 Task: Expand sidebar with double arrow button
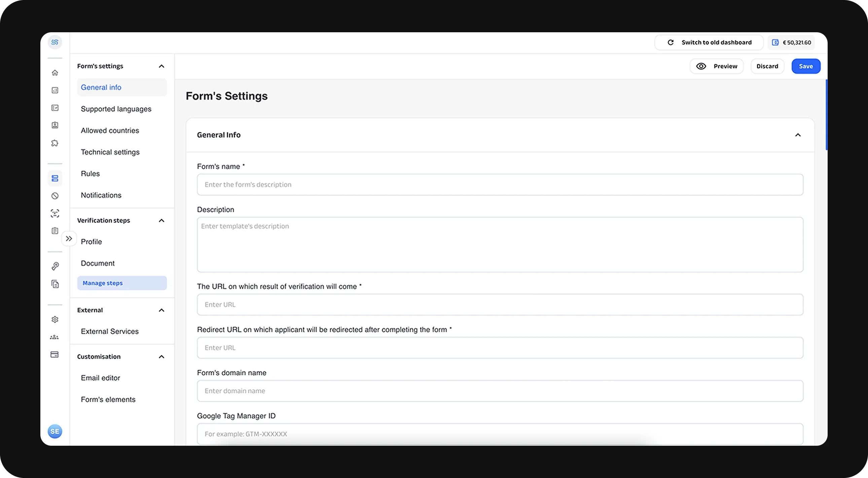(x=69, y=239)
